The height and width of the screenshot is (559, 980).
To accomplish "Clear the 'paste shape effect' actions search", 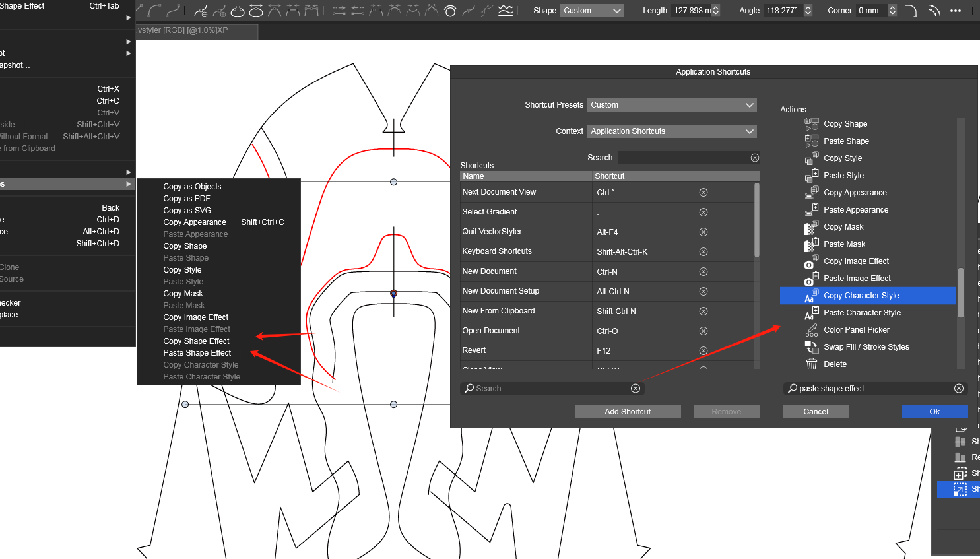I will (959, 389).
